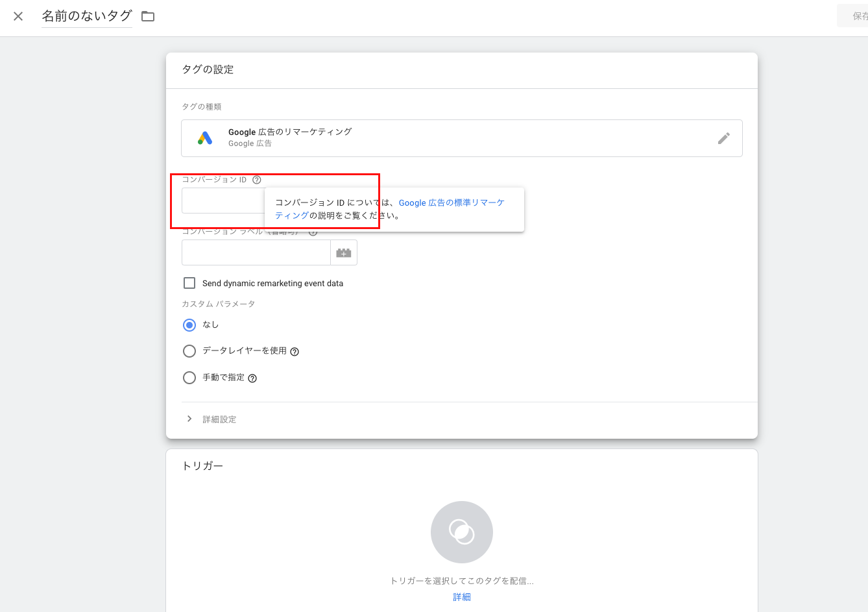
Task: Click help icon next to コンバージョン ID
Action: click(257, 180)
